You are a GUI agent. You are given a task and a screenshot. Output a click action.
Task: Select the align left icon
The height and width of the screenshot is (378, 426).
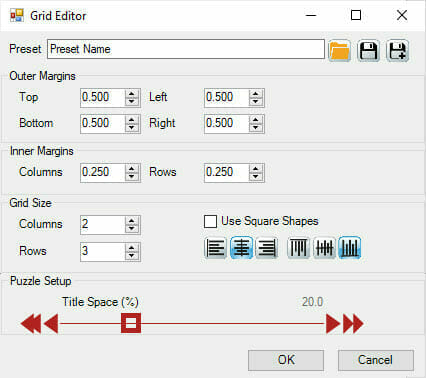(215, 248)
